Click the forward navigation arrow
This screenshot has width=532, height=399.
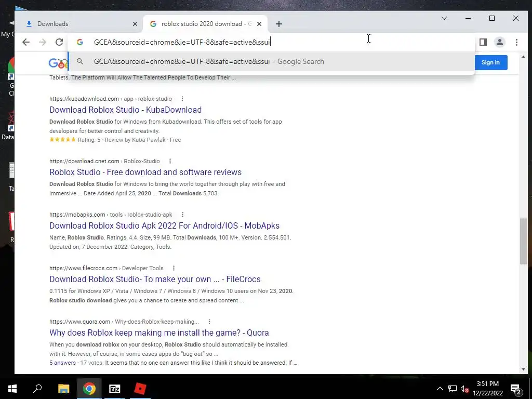(x=43, y=42)
